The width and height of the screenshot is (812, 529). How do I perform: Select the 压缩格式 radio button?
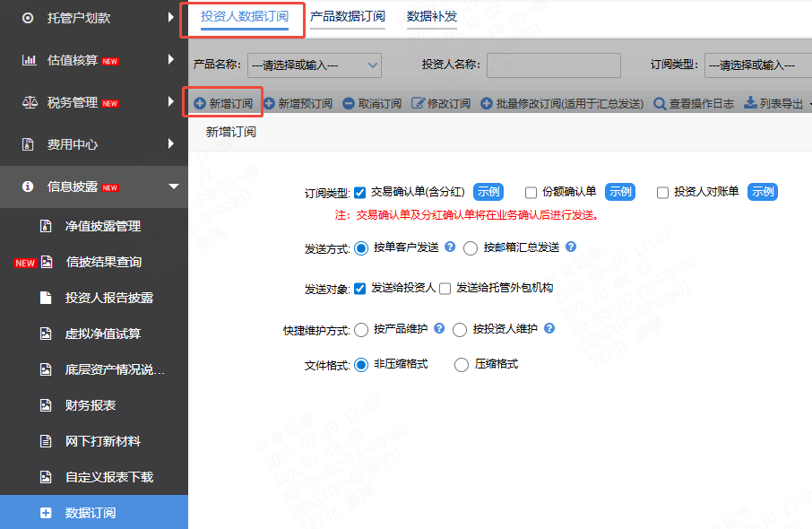[462, 365]
